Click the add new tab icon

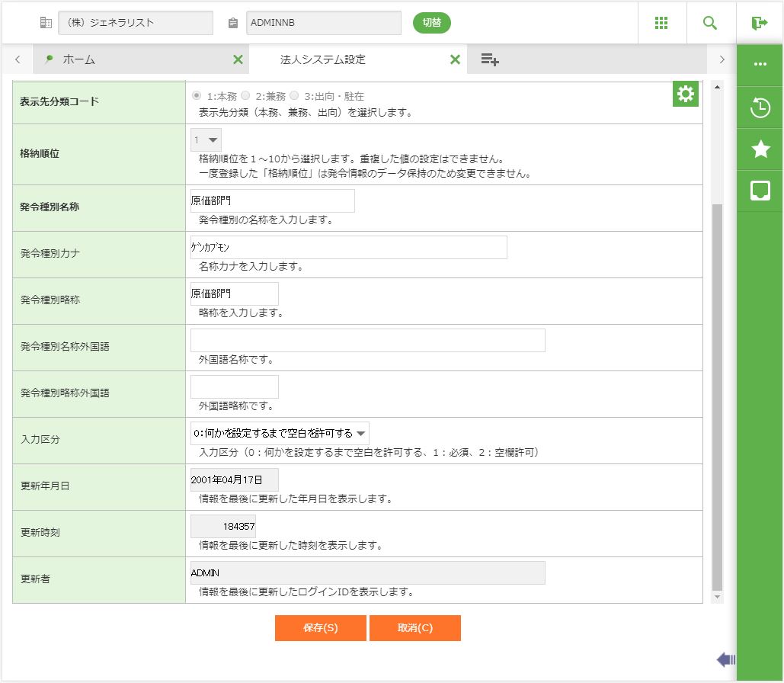[x=490, y=59]
